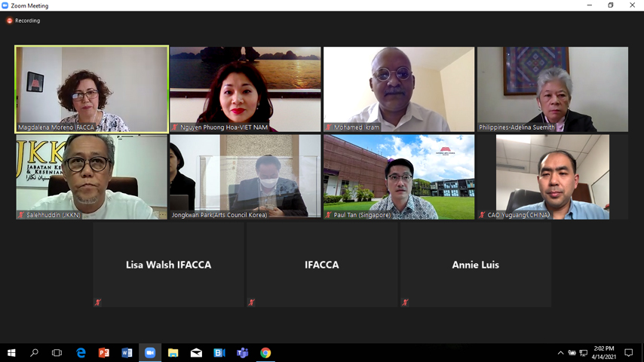644x362 pixels.
Task: Open Google Chrome from the taskbar
Action: click(265, 352)
